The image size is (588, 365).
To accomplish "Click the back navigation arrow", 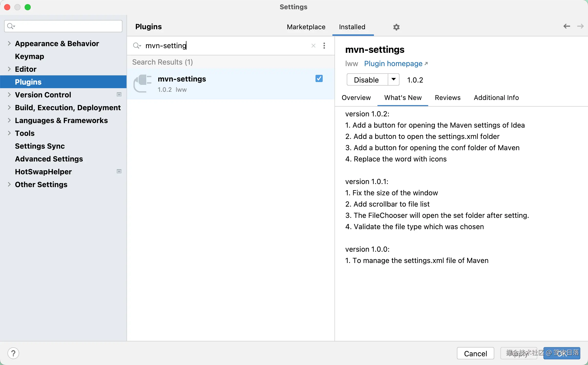I will (x=566, y=26).
